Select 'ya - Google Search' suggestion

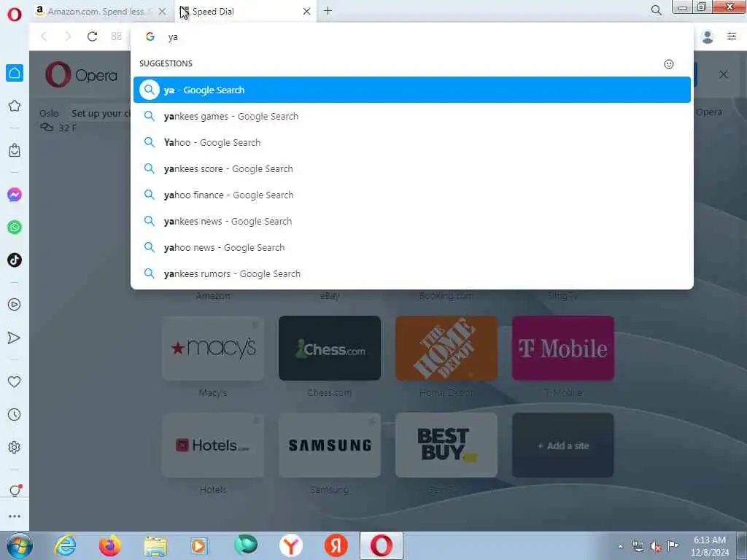point(411,90)
